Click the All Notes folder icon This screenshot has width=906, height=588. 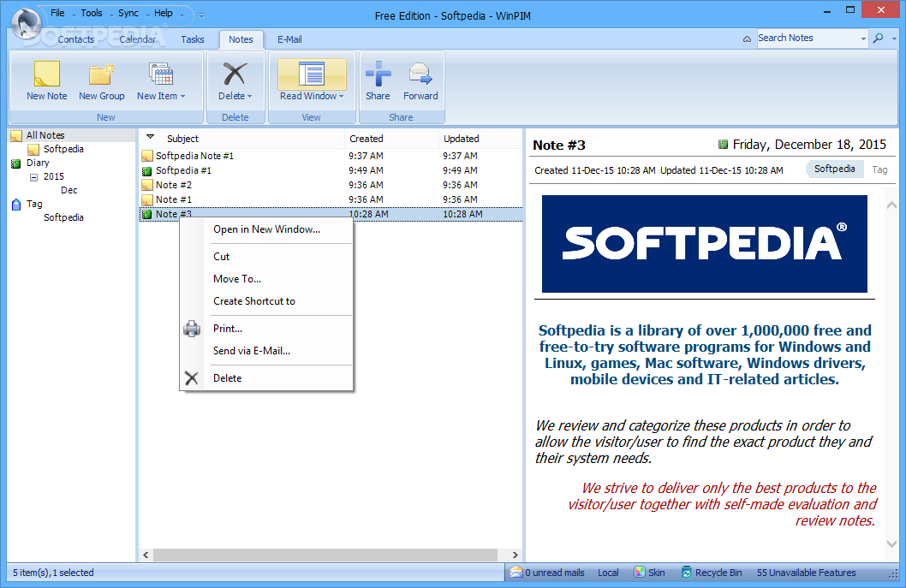16,136
